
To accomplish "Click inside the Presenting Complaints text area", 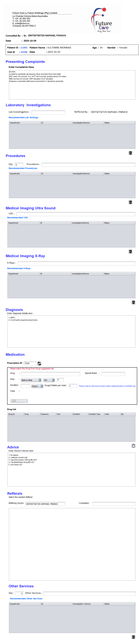I will (72, 85).
